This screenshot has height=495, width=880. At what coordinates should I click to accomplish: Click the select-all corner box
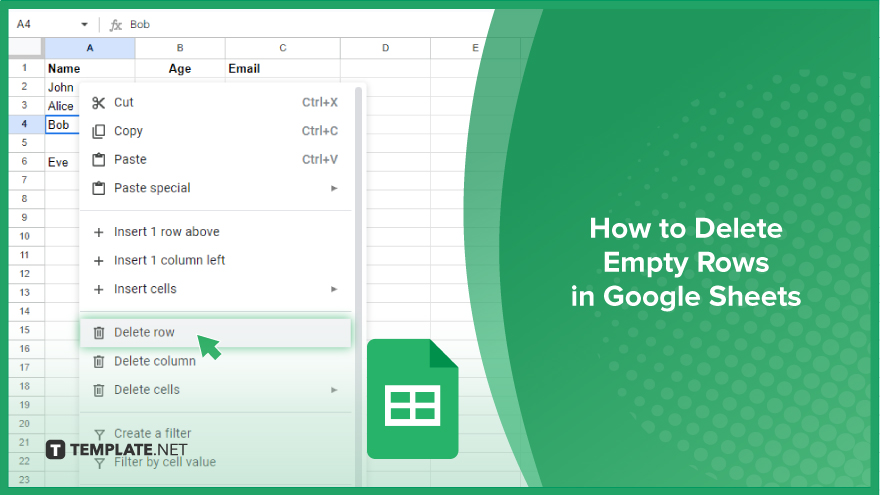(26, 48)
